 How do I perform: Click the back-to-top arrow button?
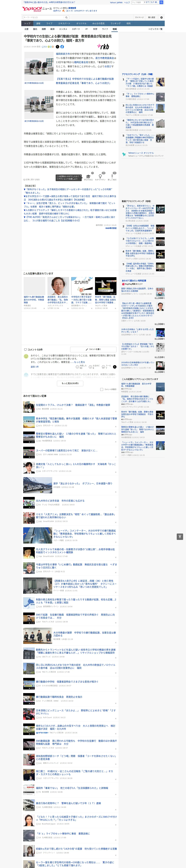click(180, 536)
